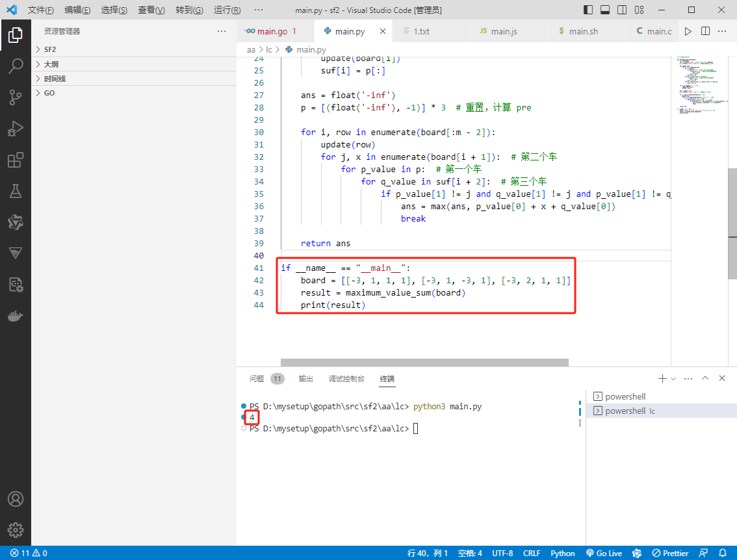The height and width of the screenshot is (560, 737).
Task: Open the 输出 output panel tab
Action: pos(305,379)
